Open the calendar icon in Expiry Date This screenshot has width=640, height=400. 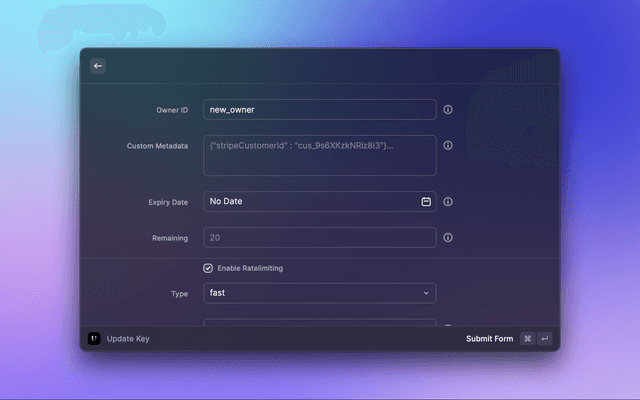click(426, 202)
